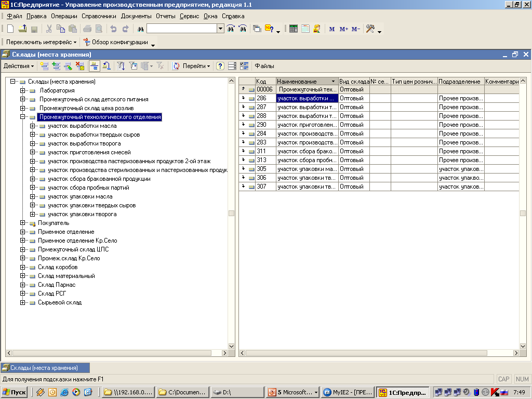Open the Сервис menu
This screenshot has width=532, height=399.
tap(189, 16)
